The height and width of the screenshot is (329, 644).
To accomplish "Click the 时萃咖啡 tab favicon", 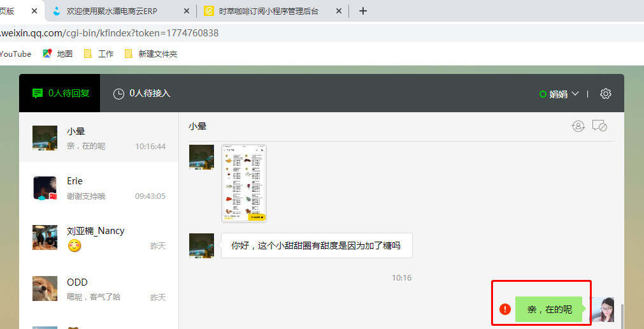I will 209,11.
